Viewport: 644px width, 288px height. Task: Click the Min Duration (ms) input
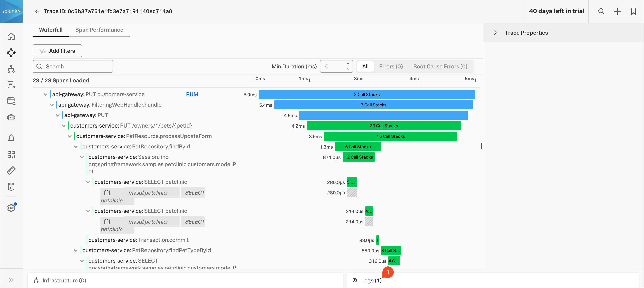click(336, 66)
